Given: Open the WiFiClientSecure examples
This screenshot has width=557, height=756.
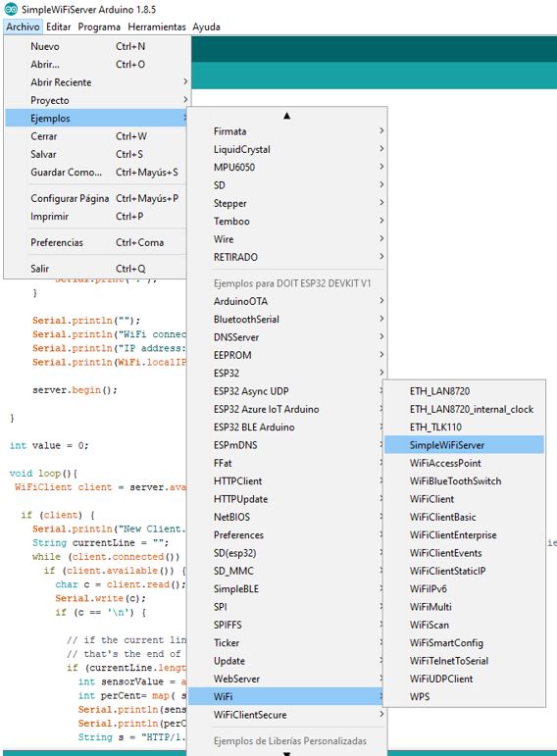Looking at the screenshot, I should point(287,715).
